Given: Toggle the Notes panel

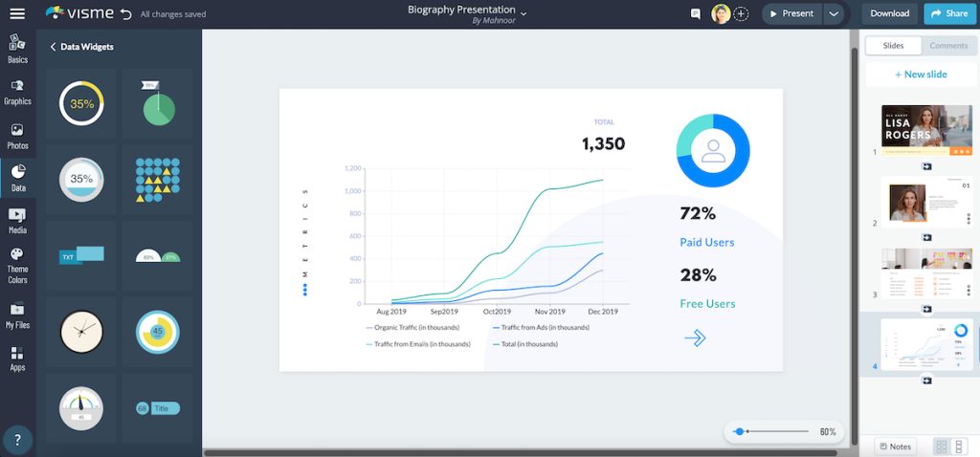Looking at the screenshot, I should pos(895,446).
